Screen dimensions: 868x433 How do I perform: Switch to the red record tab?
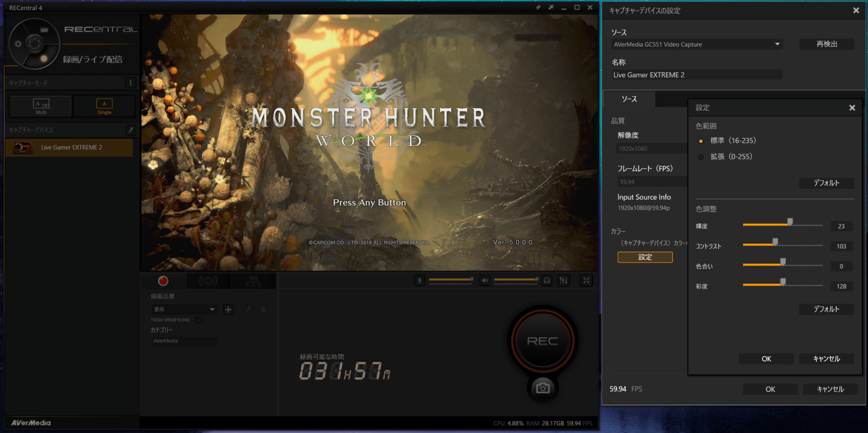coord(163,281)
